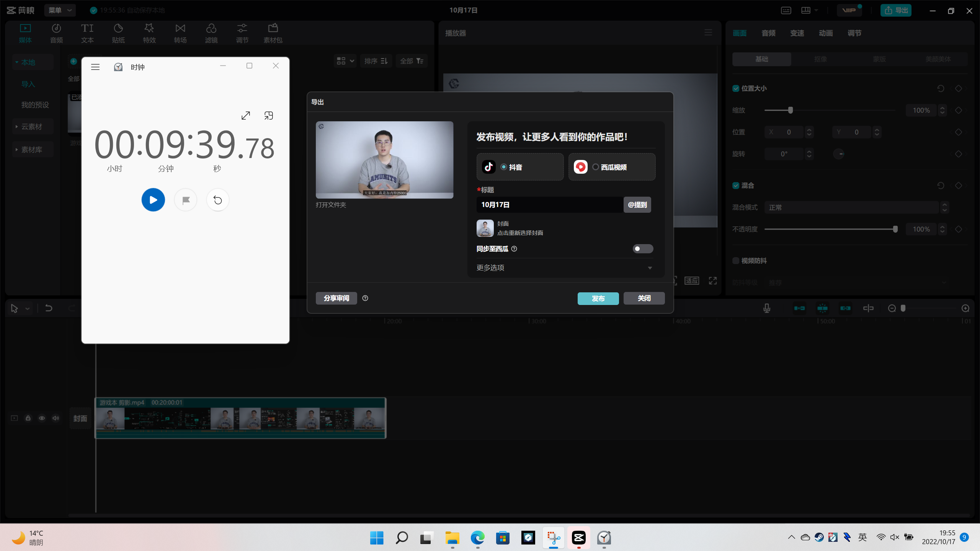Open the clock app hamburger menu

point(95,67)
